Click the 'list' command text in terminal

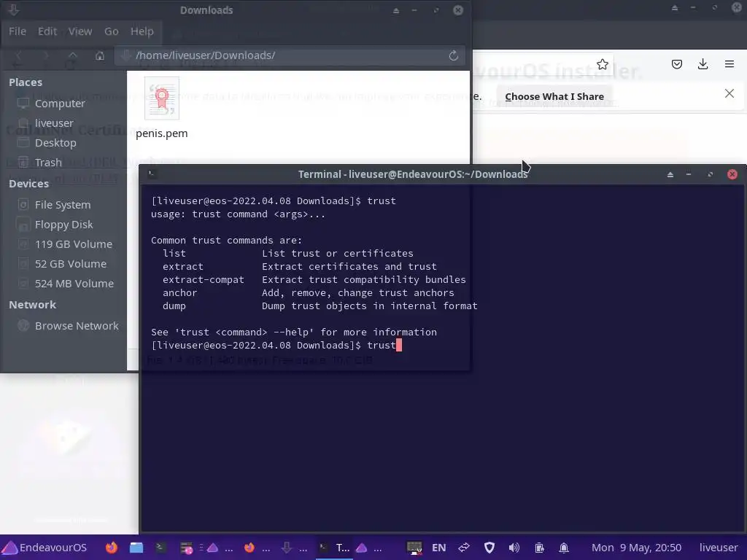point(174,254)
